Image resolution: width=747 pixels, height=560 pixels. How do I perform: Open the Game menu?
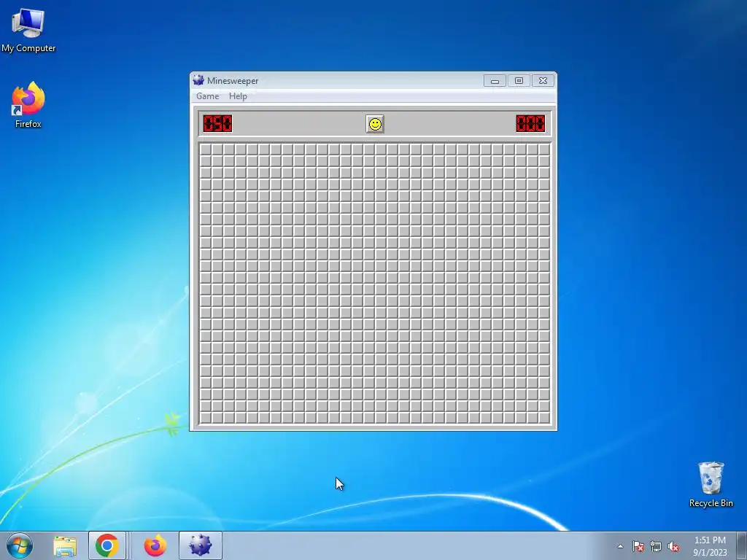click(208, 96)
